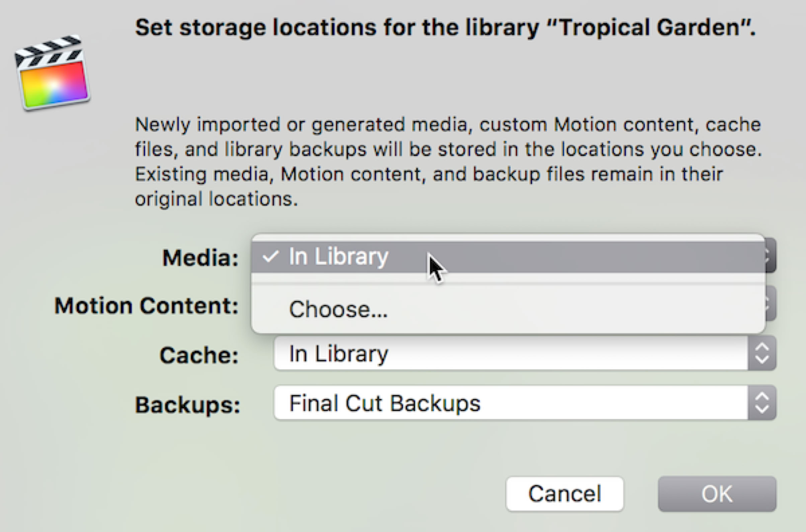Confirm storage locations with OK
Viewport: 806px width, 532px height.
click(717, 494)
